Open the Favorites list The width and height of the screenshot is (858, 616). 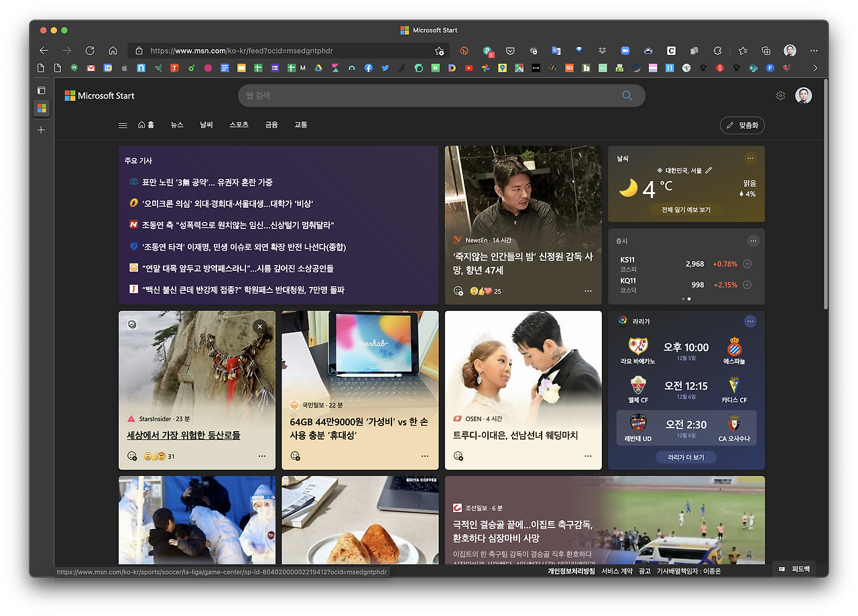(x=743, y=50)
